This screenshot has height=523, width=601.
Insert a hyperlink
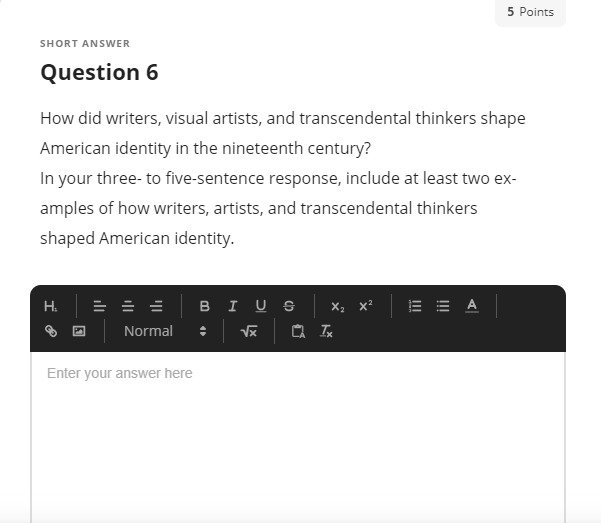click(x=51, y=331)
